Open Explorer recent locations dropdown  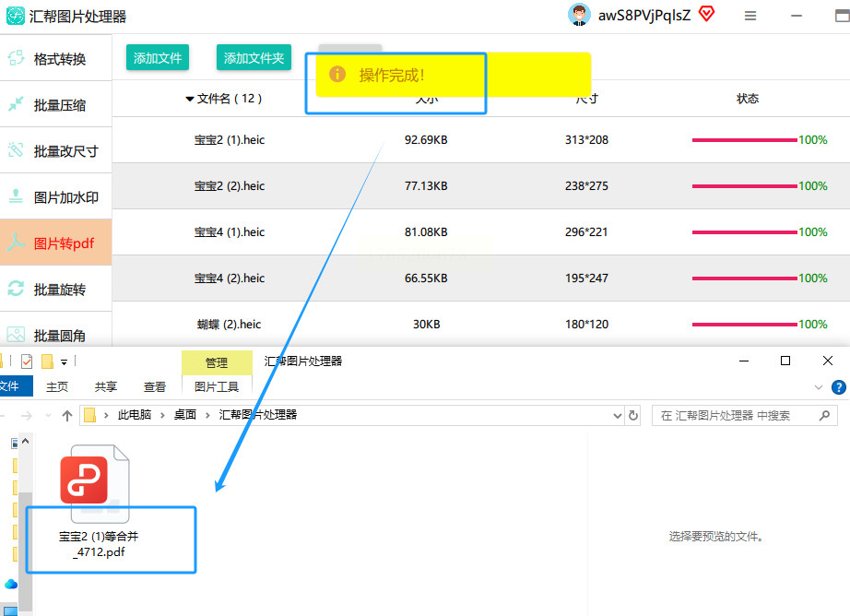48,416
